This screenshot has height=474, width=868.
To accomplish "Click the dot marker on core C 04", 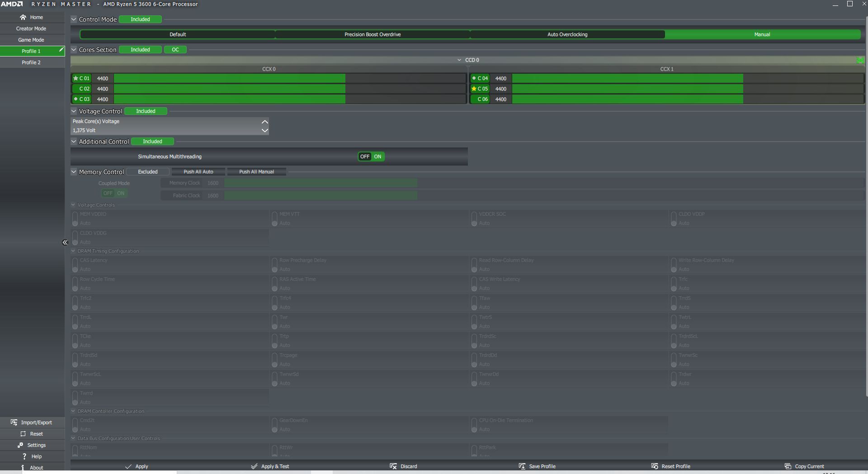I will coord(474,78).
